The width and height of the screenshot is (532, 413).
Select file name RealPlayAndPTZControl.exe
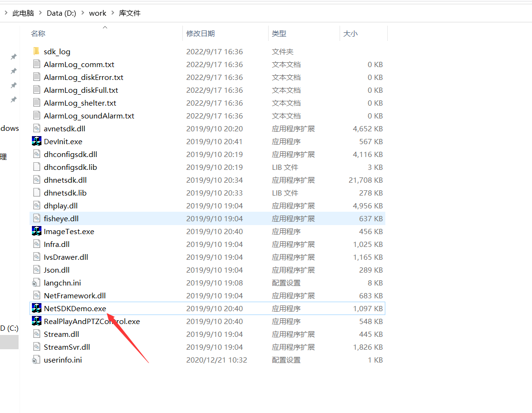pyautogui.click(x=92, y=321)
